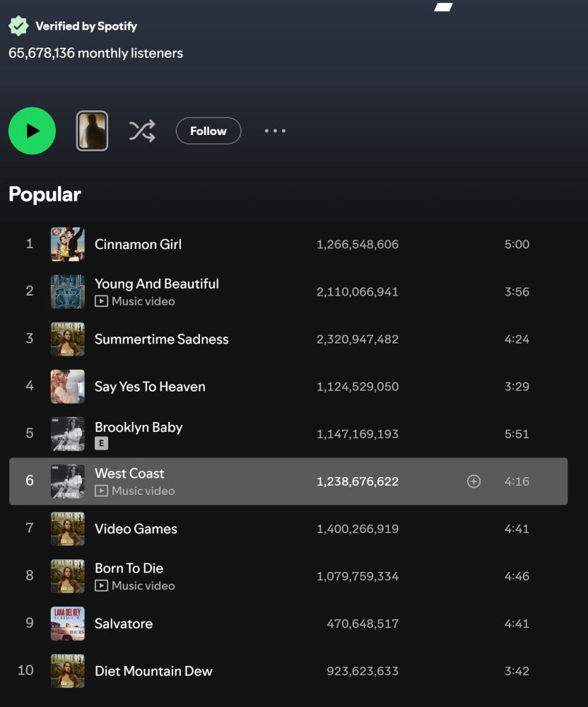The height and width of the screenshot is (707, 588).
Task: Toggle the shuffle icon
Action: click(142, 132)
